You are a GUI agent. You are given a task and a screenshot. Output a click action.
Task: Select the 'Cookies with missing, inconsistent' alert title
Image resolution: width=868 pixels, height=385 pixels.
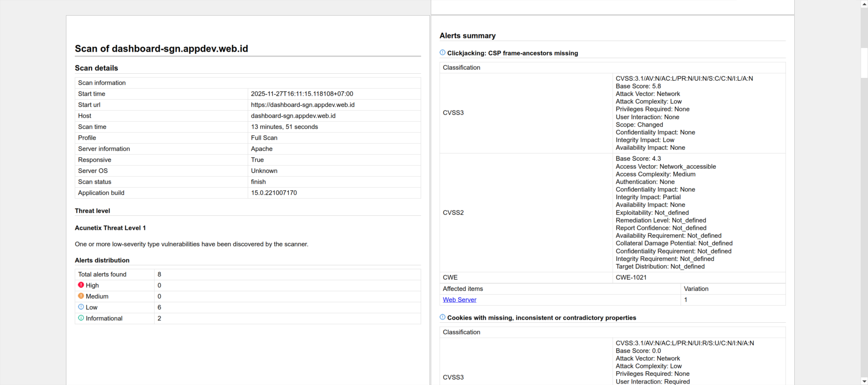click(x=541, y=318)
